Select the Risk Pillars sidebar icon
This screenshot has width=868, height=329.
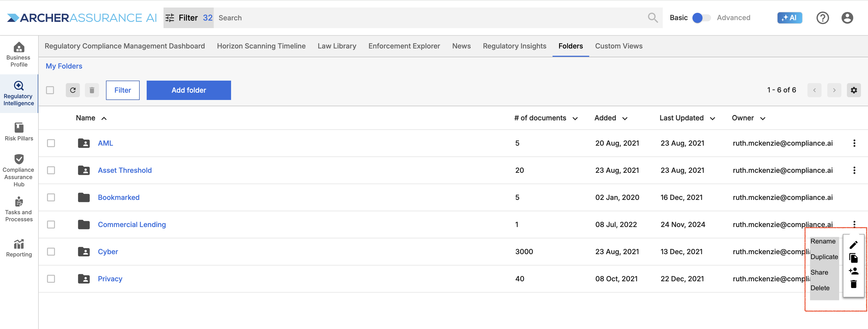click(19, 131)
